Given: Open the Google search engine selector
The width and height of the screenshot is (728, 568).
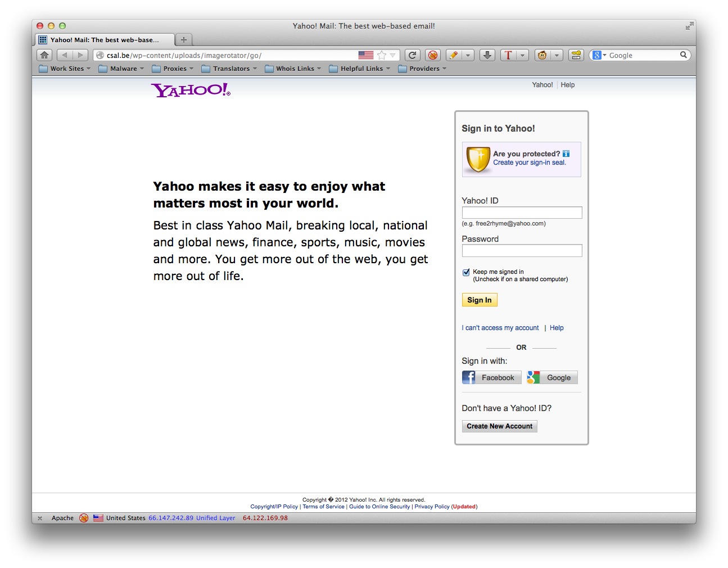Looking at the screenshot, I should 600,55.
